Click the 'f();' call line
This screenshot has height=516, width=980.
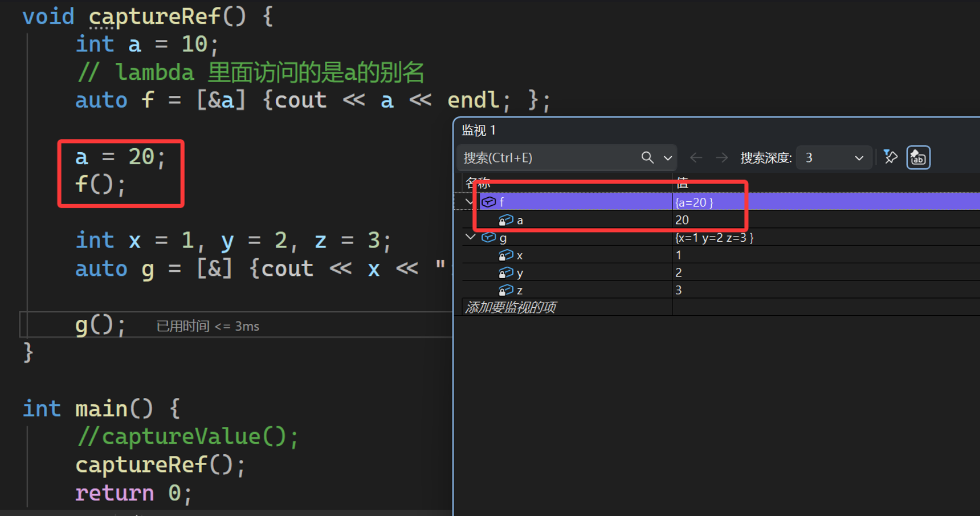click(x=100, y=185)
